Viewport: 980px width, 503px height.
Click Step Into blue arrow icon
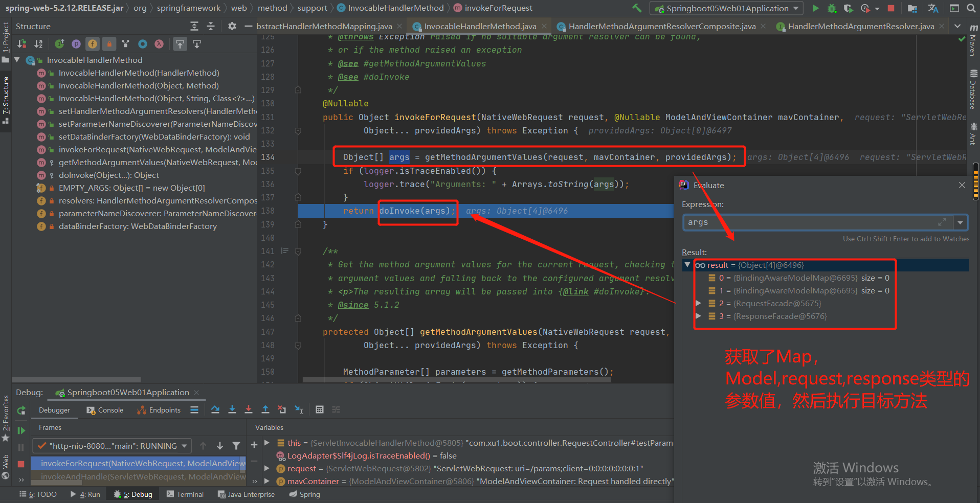232,409
